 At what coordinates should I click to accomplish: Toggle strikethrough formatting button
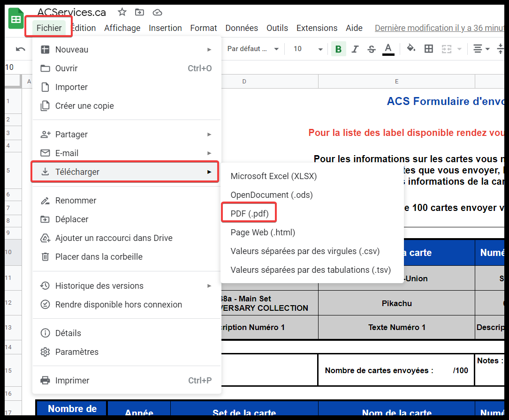tap(372, 49)
